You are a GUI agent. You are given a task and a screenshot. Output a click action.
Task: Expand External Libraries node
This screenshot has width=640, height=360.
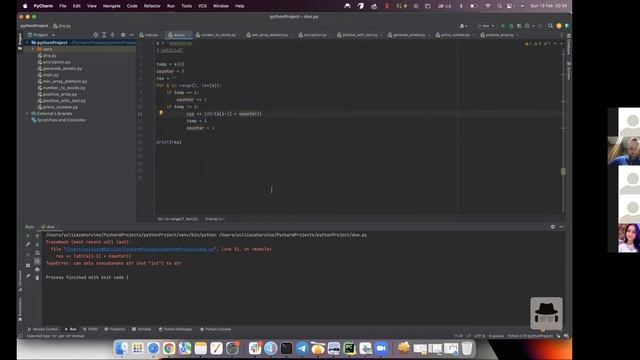(27, 113)
